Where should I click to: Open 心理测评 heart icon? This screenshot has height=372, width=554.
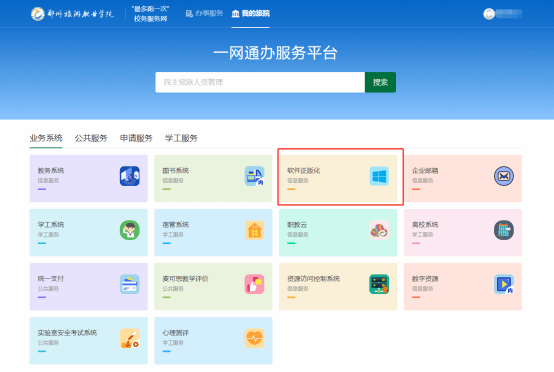(x=254, y=338)
